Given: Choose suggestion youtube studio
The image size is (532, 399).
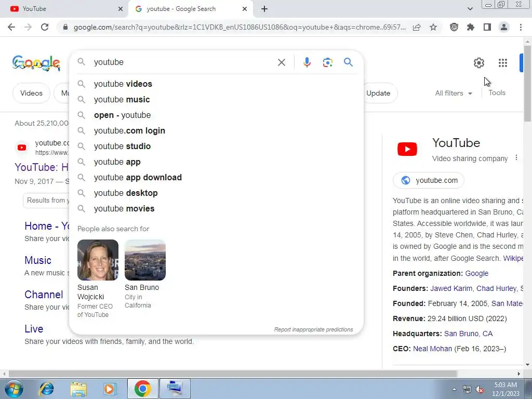Looking at the screenshot, I should pyautogui.click(x=216, y=146).
